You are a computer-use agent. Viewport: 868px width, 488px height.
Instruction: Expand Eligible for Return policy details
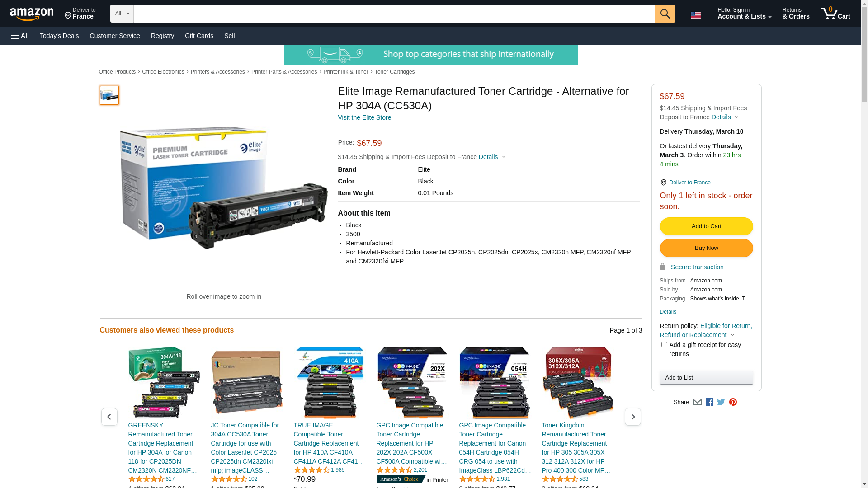[x=706, y=330]
